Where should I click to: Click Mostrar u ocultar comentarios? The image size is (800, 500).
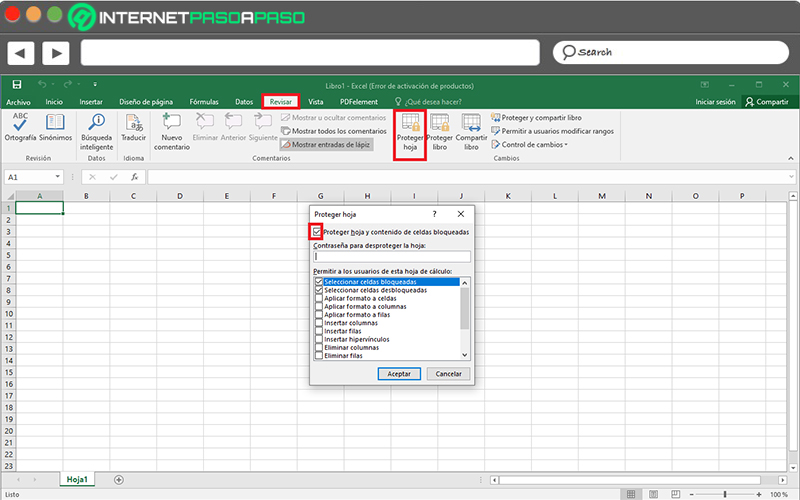[x=334, y=117]
